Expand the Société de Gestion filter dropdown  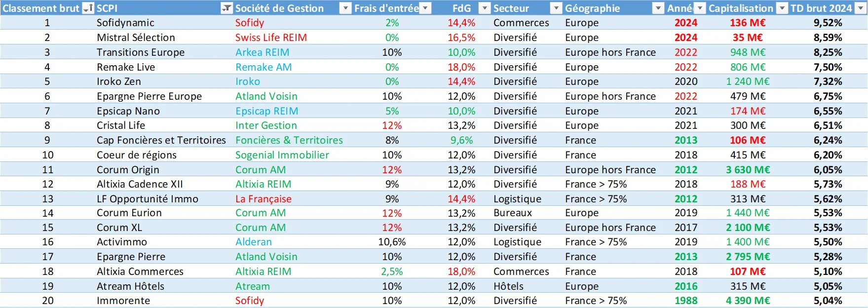click(x=345, y=8)
